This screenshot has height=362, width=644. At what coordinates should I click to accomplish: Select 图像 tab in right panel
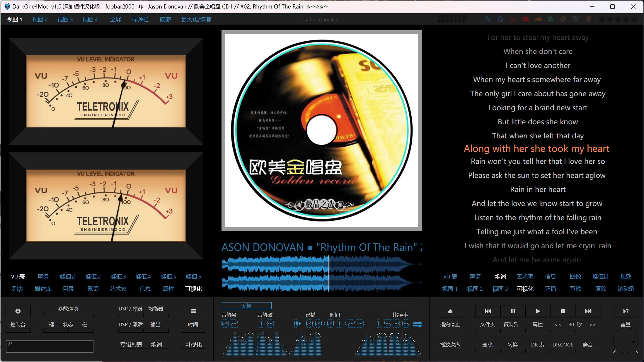575,276
